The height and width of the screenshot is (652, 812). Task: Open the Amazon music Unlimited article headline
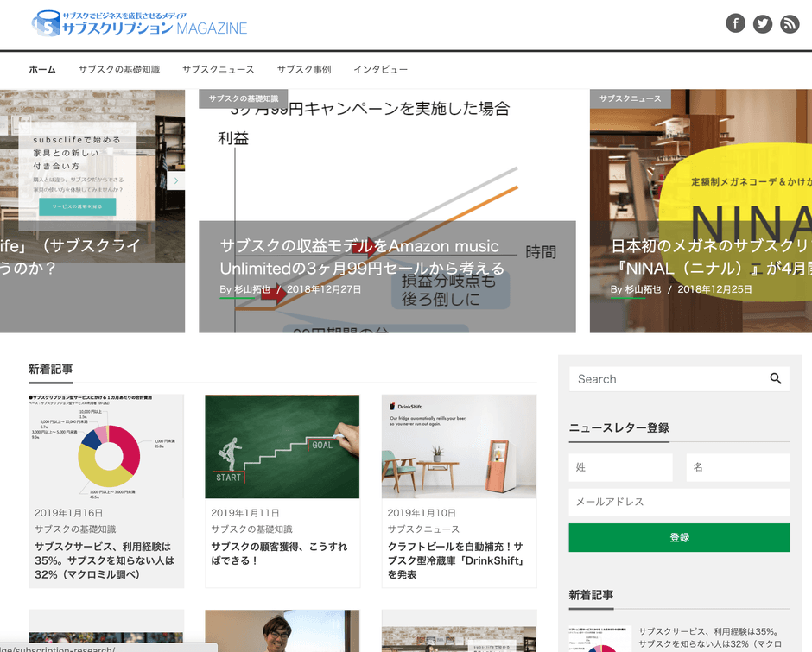pos(362,257)
